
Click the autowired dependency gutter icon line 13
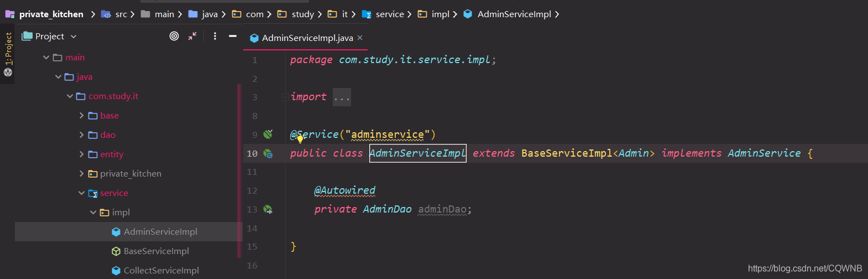click(268, 209)
